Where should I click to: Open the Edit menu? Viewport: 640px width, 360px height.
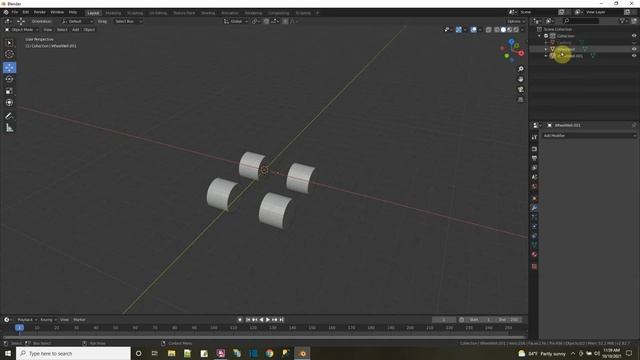26,12
